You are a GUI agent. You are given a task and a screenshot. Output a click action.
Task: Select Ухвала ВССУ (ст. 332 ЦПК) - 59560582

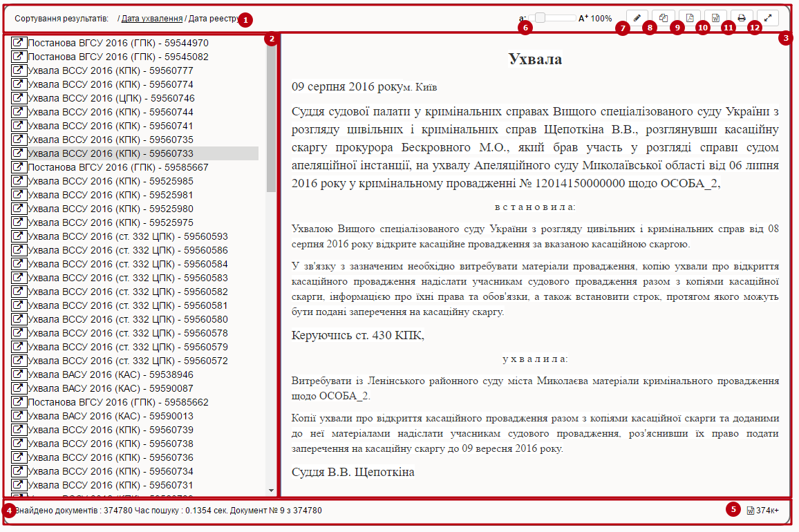(128, 292)
